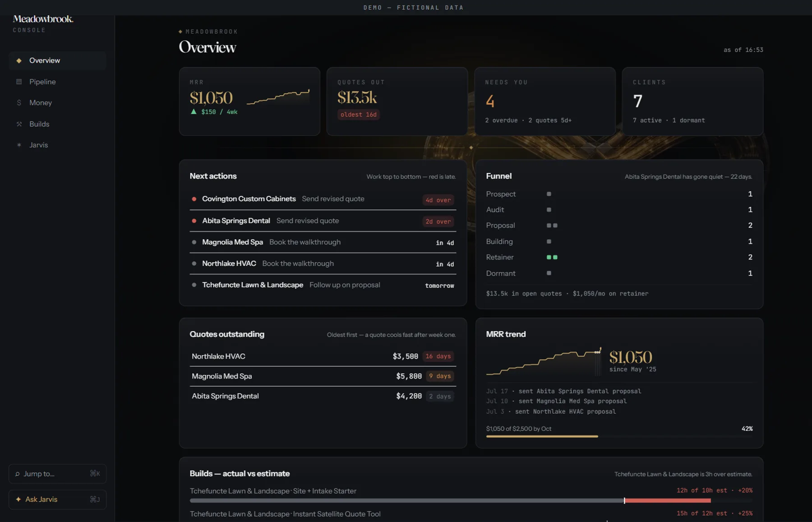Click the '2 days' badge on Abita quote
Screen dimensions: 812x522
[x=440, y=396]
